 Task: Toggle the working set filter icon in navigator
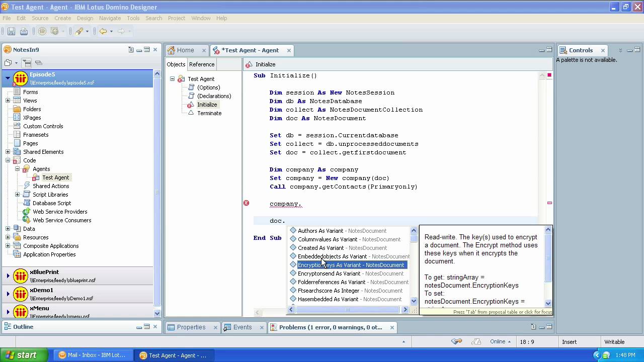tap(27, 63)
